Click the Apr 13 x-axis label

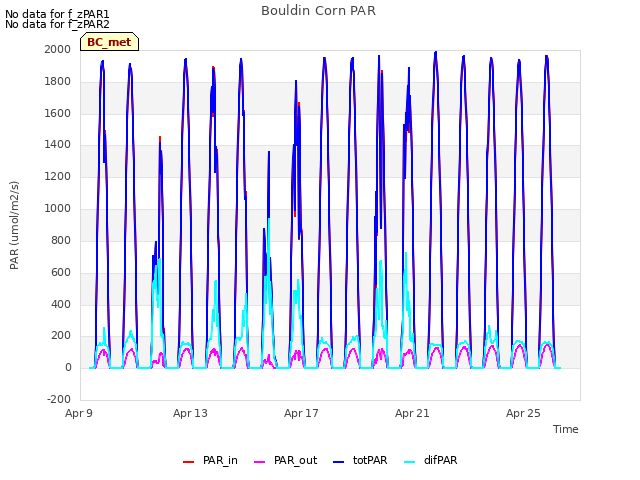pyautogui.click(x=190, y=413)
